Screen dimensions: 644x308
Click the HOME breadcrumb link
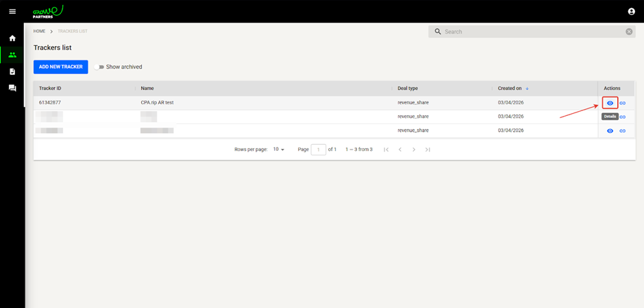(x=40, y=32)
